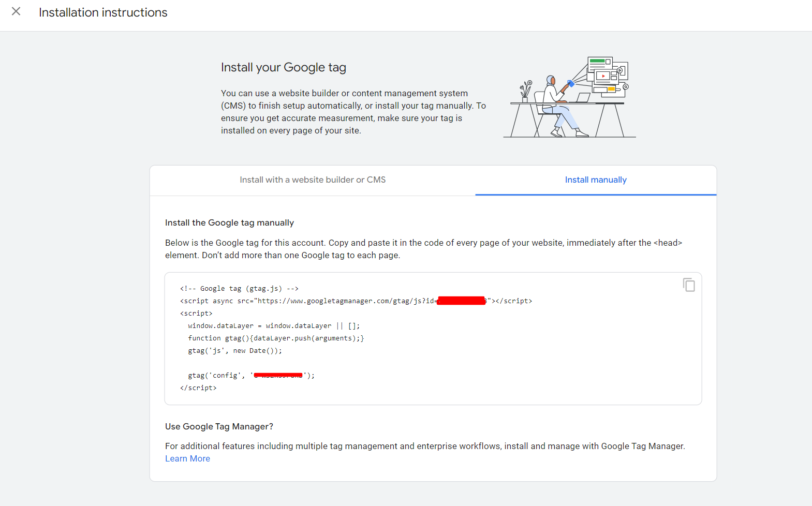Click the 'Below is the Google tag' paragraph
This screenshot has height=506, width=812.
click(x=424, y=249)
